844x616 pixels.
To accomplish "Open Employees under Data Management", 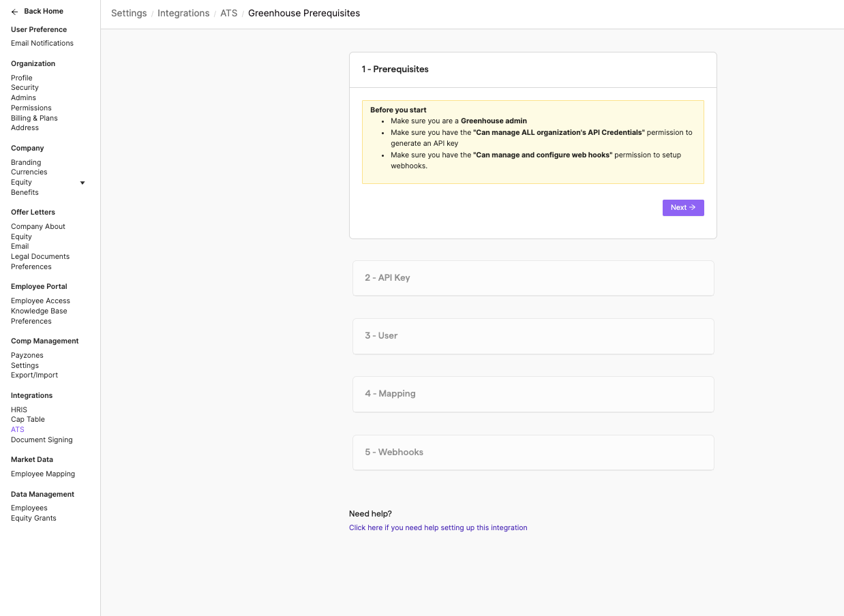I will pos(29,508).
